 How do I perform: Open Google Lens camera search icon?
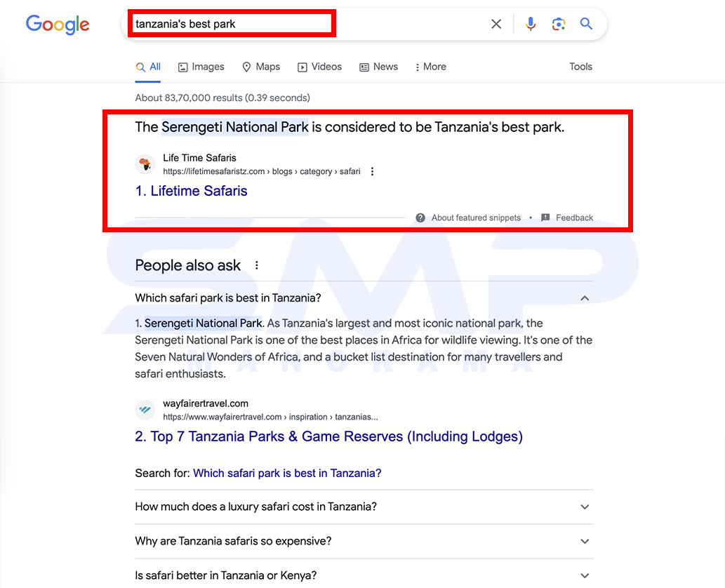(559, 24)
